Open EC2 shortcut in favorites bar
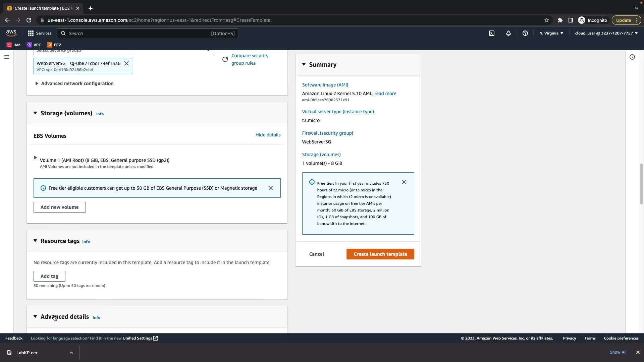 click(54, 45)
